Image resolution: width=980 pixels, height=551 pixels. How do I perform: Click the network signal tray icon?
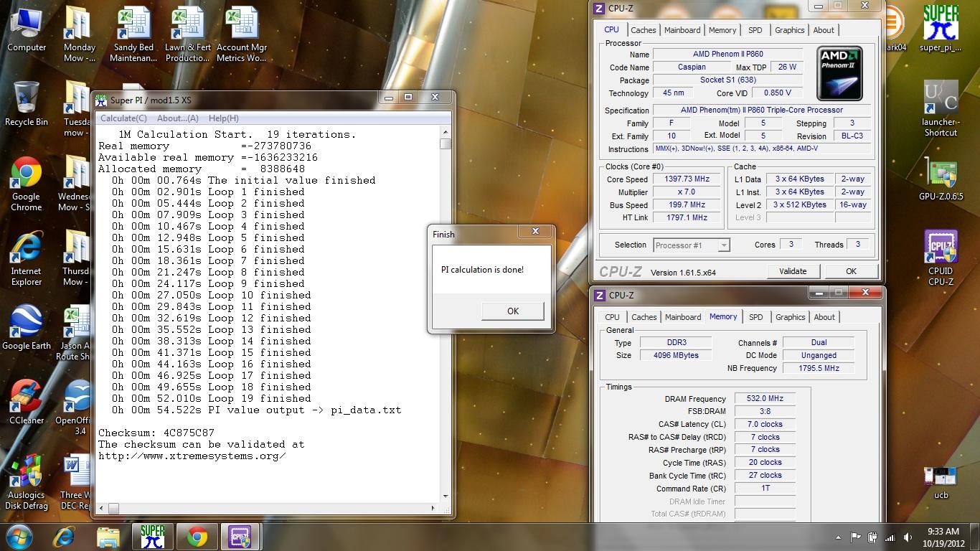click(890, 537)
